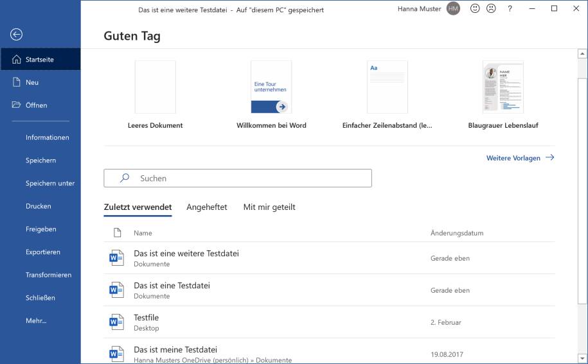Click the search magnifier icon
The image size is (588, 364).
click(x=125, y=178)
